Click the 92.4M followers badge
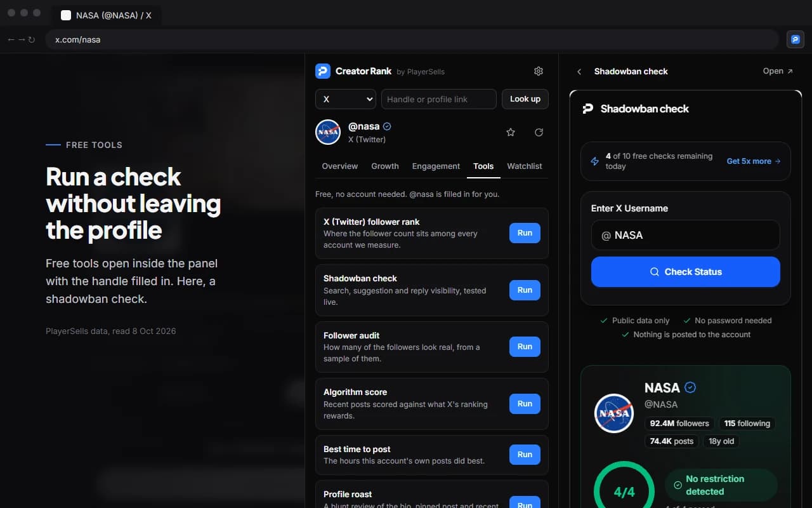The height and width of the screenshot is (508, 812). click(x=679, y=424)
